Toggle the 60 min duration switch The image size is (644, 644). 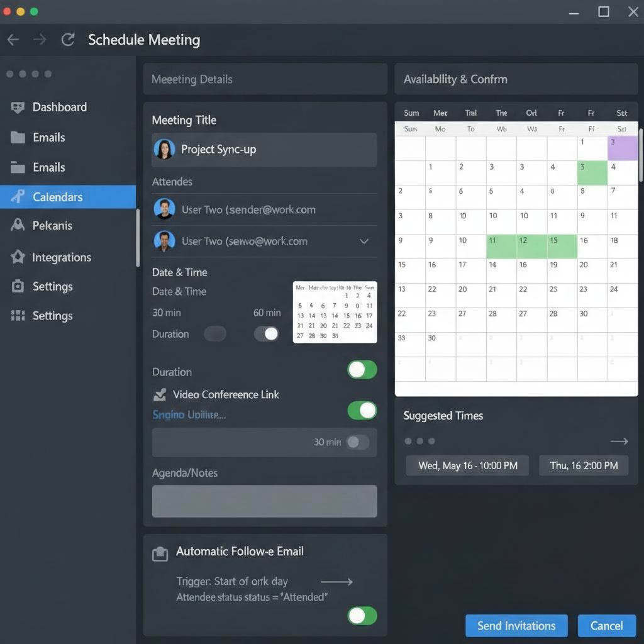tap(266, 334)
